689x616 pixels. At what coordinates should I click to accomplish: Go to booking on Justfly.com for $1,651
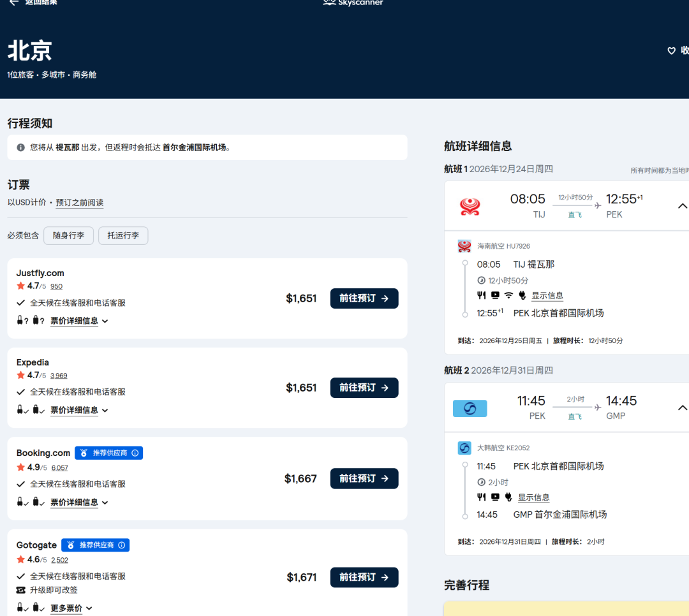click(364, 298)
